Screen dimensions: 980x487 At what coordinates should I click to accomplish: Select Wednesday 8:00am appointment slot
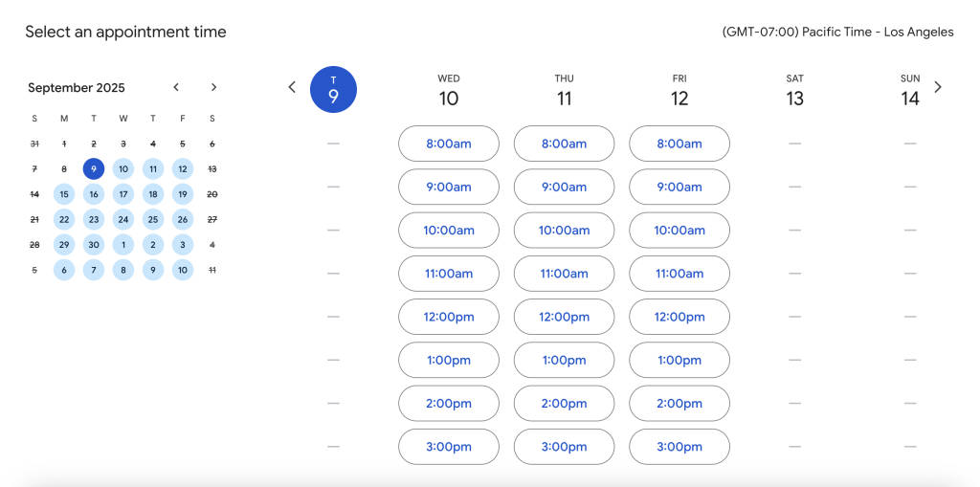(x=449, y=144)
